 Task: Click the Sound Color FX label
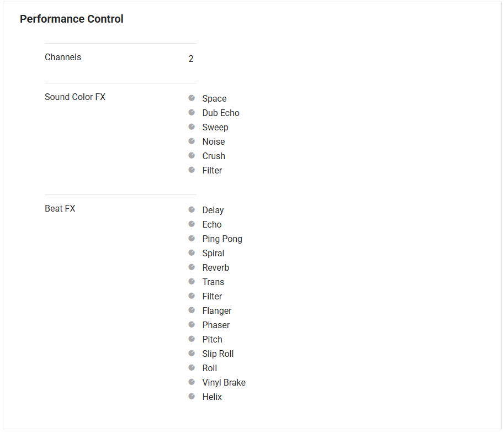click(x=75, y=97)
